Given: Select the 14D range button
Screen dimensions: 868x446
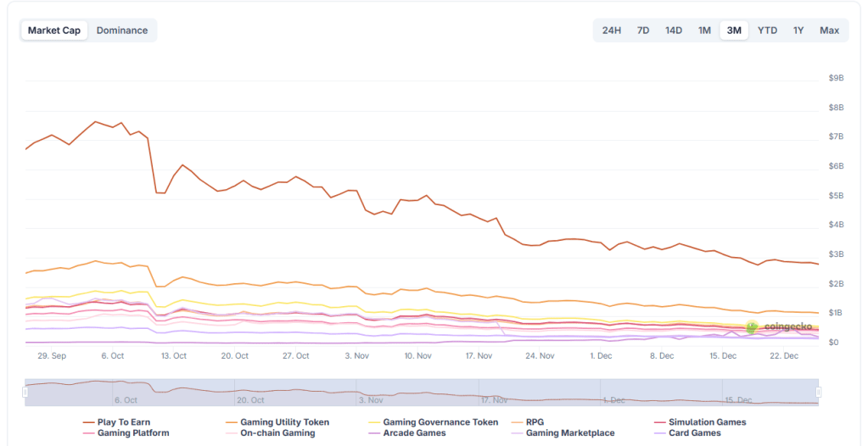Looking at the screenshot, I should click(674, 31).
